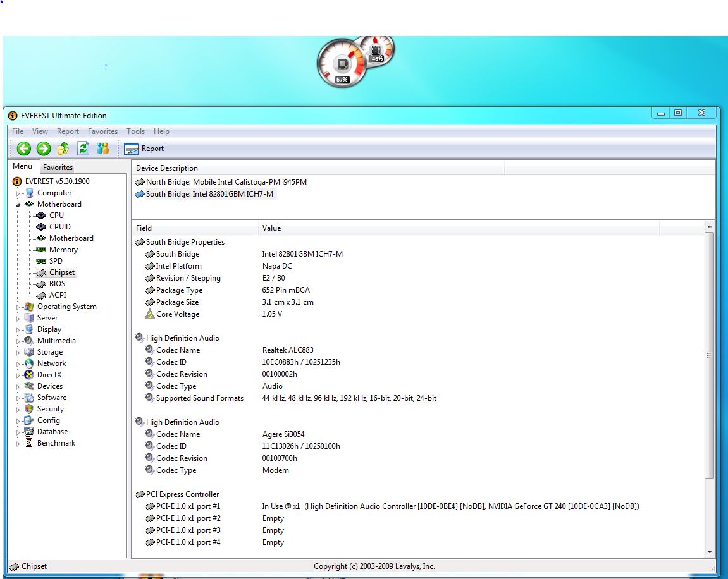
Task: Switch to the Menu tab
Action: 22,166
